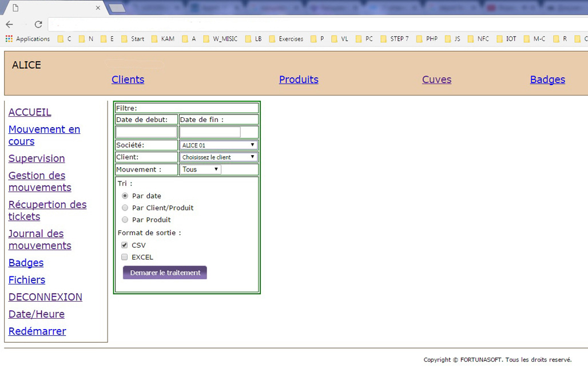Image resolution: width=588 pixels, height=368 pixels.
Task: Select Par Client/Produit sort option
Action: (125, 208)
